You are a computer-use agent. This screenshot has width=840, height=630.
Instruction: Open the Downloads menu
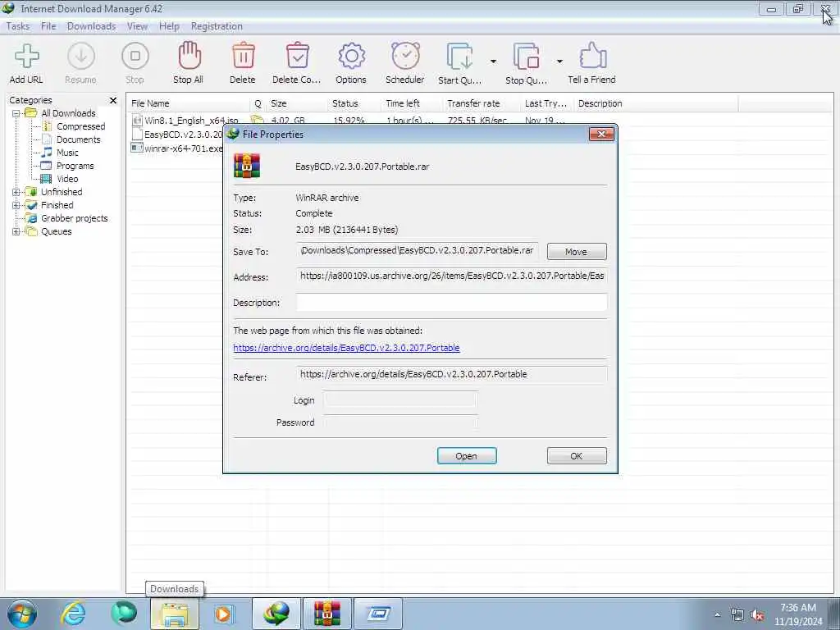tap(91, 26)
